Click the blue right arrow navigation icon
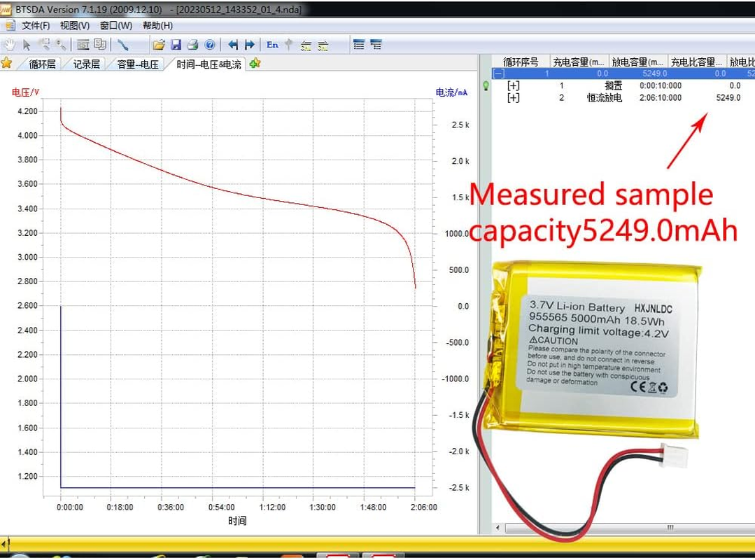The width and height of the screenshot is (755, 560). (x=250, y=45)
